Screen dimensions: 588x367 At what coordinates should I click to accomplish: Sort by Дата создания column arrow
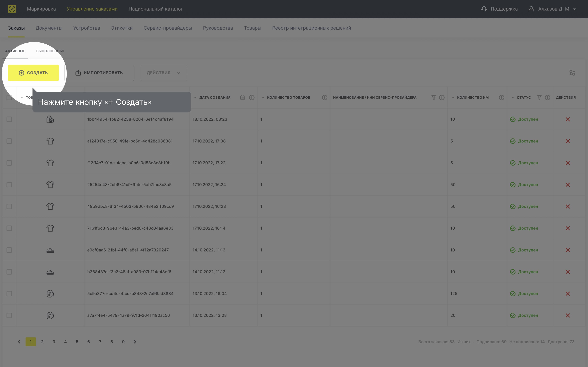[x=195, y=98]
